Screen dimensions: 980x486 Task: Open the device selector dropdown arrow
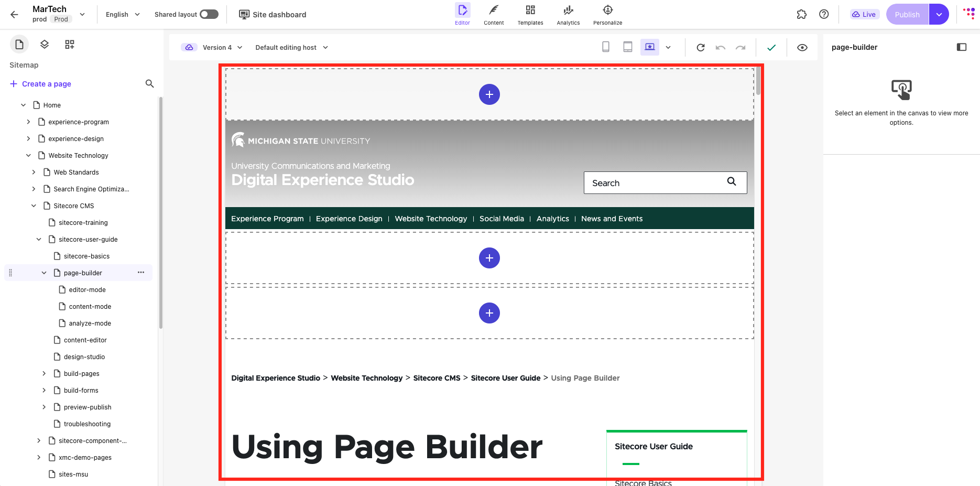(x=668, y=48)
